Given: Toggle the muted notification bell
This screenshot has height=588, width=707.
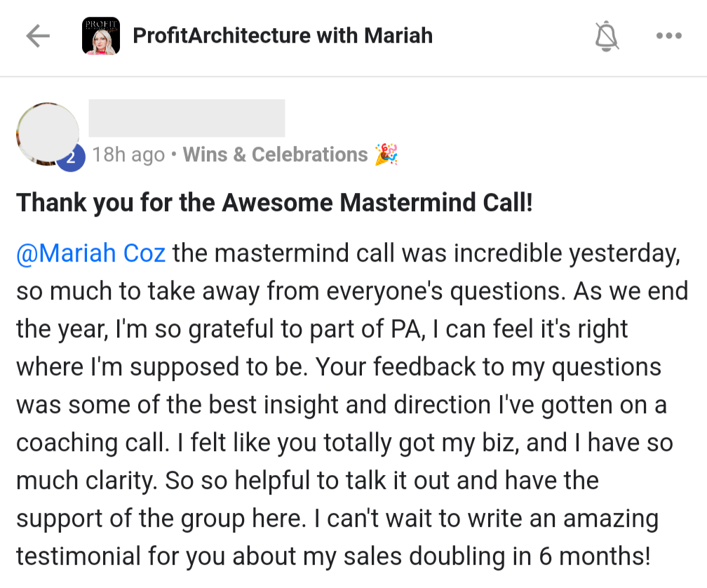Looking at the screenshot, I should coord(607,36).
